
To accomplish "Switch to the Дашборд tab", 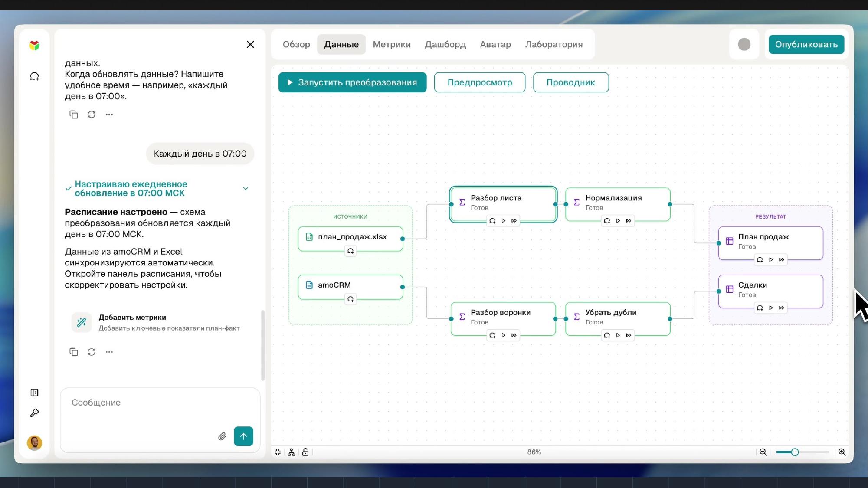I will coord(445,44).
